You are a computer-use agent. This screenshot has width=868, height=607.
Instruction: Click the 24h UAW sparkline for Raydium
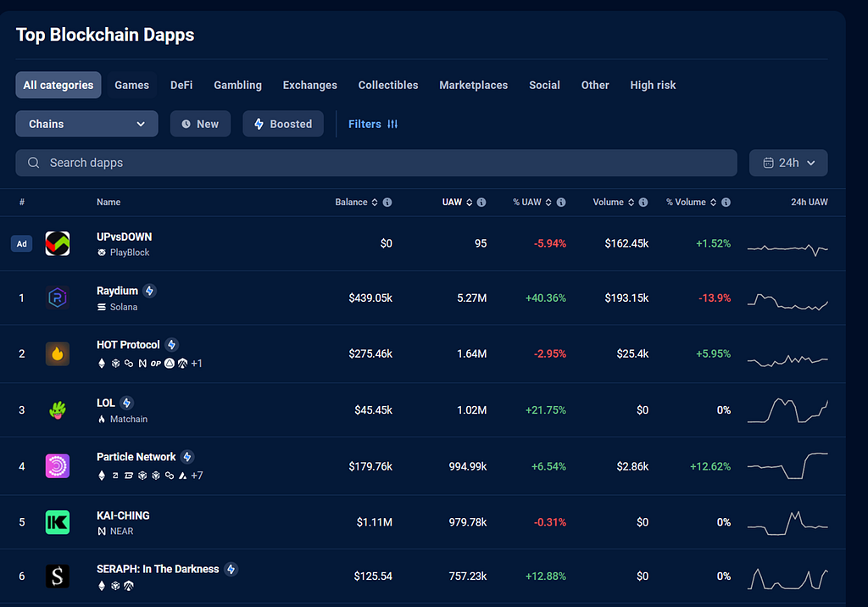(787, 302)
